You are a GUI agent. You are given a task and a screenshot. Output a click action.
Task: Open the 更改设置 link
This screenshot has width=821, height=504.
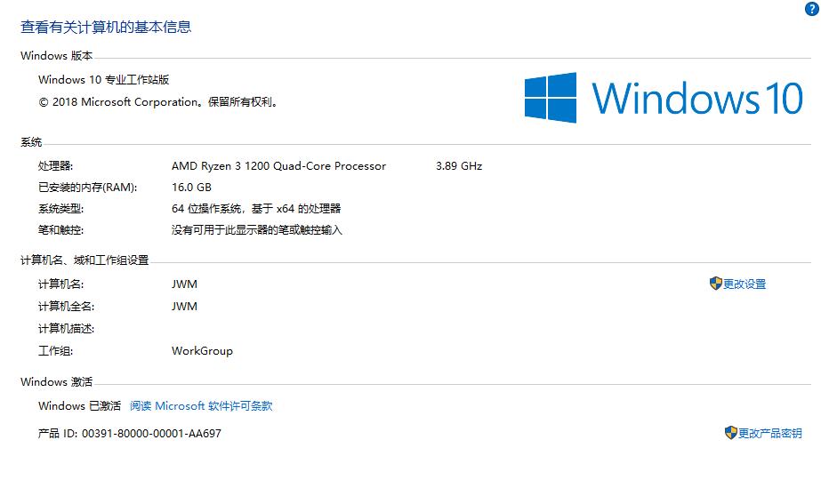(x=745, y=284)
